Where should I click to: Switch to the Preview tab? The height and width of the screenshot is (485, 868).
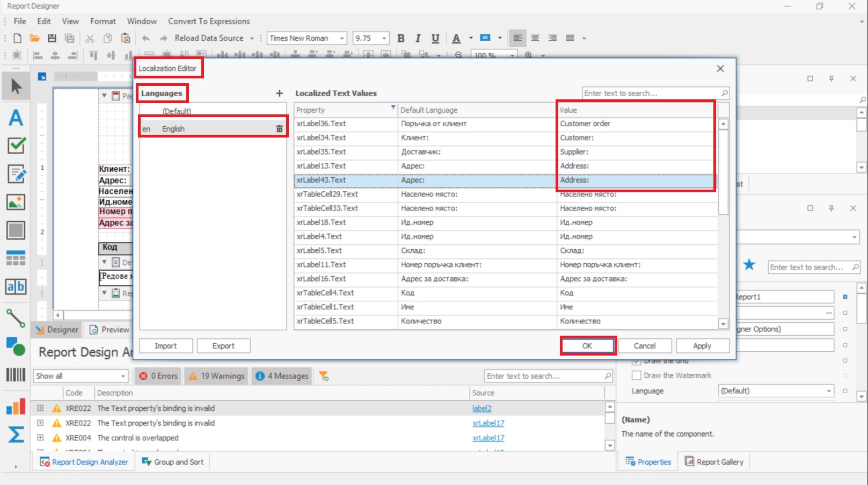110,330
